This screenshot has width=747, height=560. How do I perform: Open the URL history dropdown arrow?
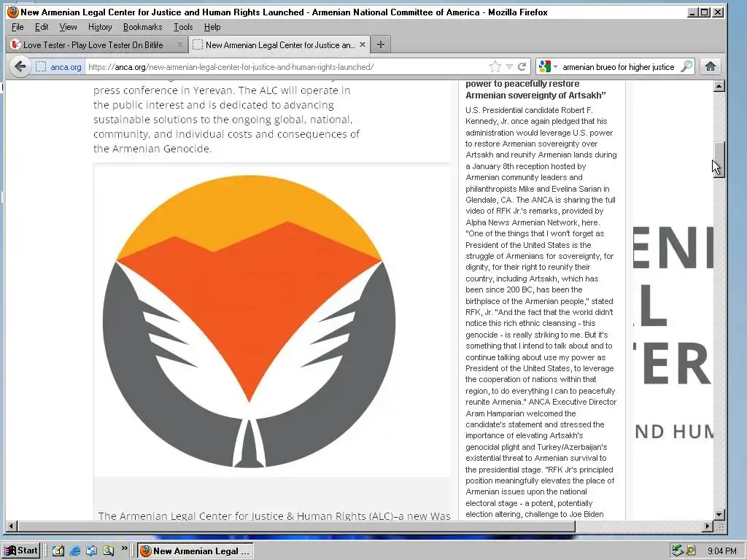509,66
